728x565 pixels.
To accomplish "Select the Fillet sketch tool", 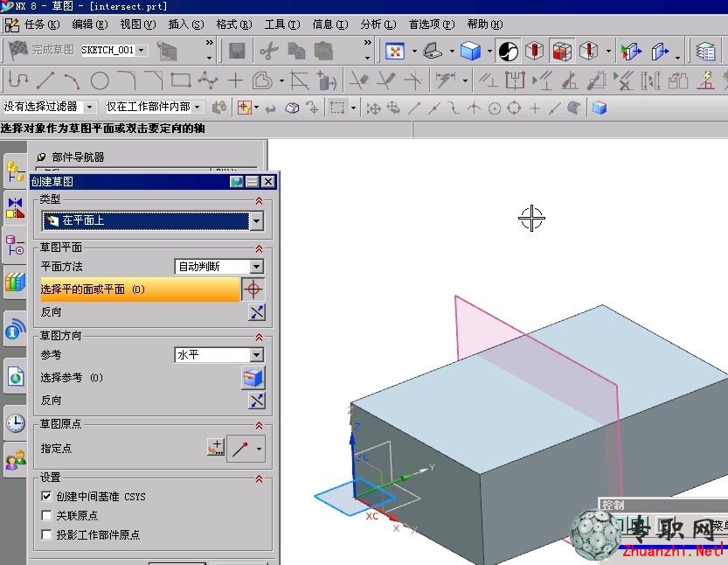I will [x=126, y=80].
